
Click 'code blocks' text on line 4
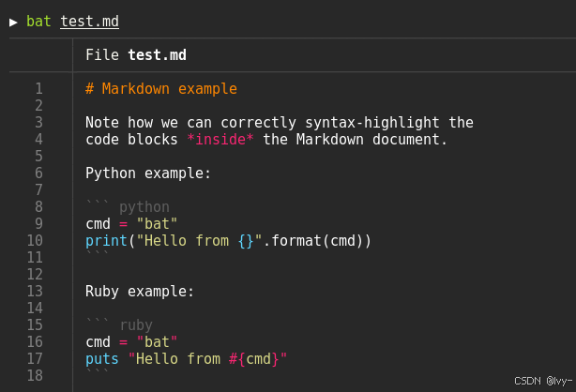pos(131,140)
